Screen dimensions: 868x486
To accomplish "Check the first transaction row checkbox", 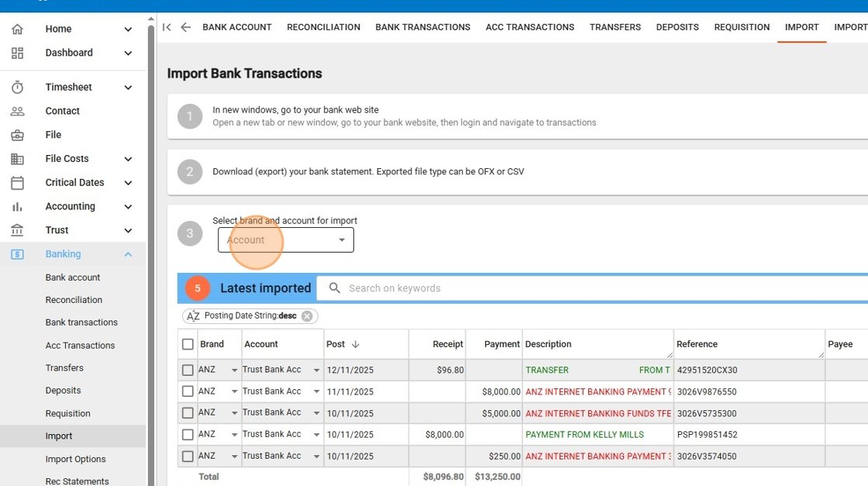I will point(188,370).
